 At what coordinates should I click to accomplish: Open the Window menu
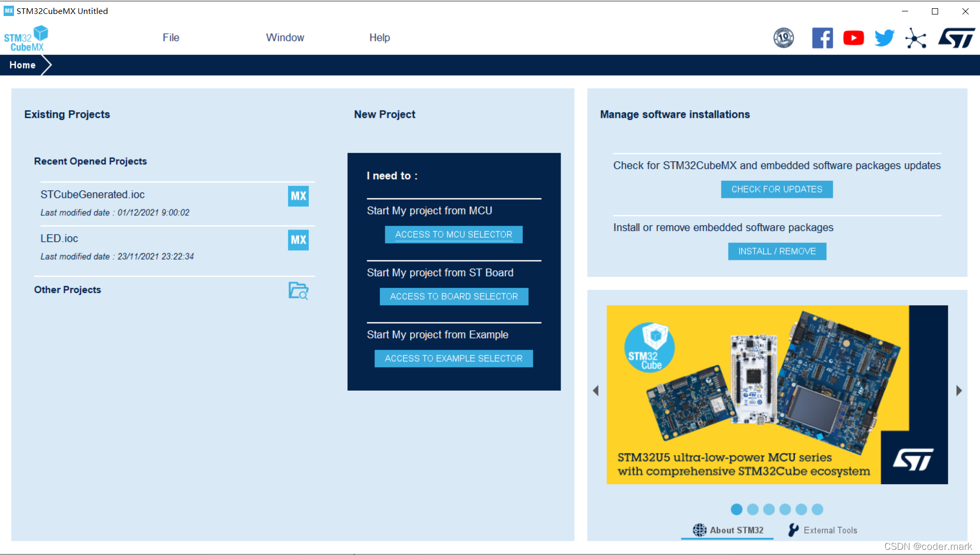[285, 38]
